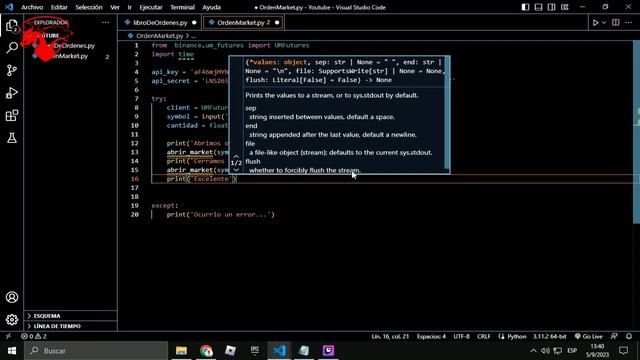This screenshot has width=640, height=360.
Task: Open the Editar menu
Action: tap(59, 7)
